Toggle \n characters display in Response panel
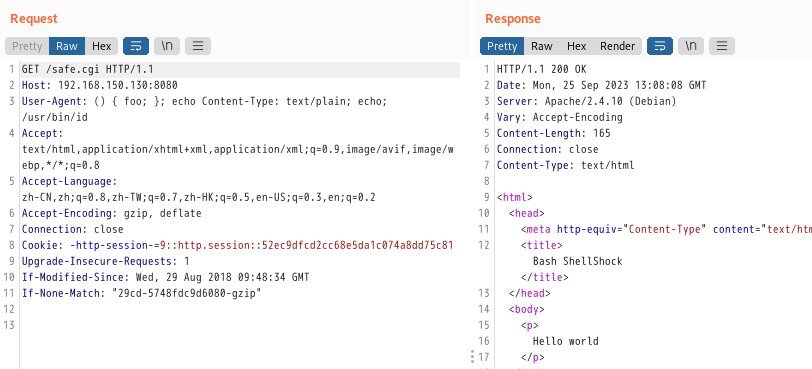Image resolution: width=812 pixels, height=369 pixels. coord(691,46)
